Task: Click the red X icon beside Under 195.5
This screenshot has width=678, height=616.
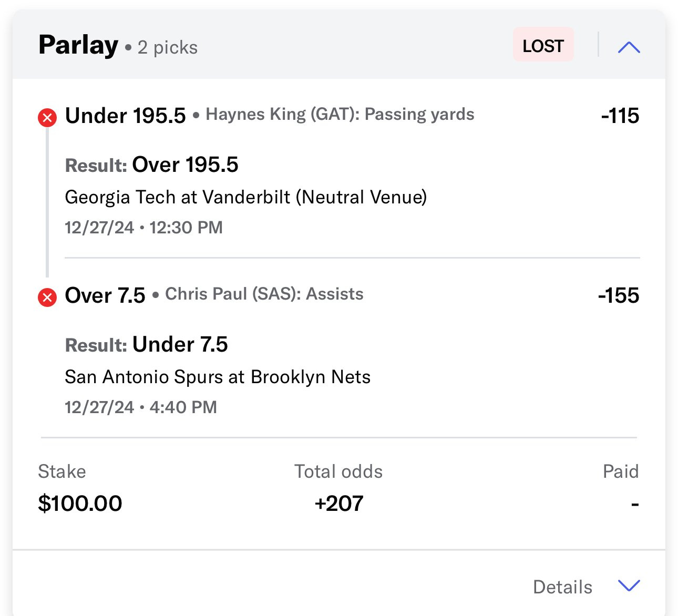Action: 47,118
